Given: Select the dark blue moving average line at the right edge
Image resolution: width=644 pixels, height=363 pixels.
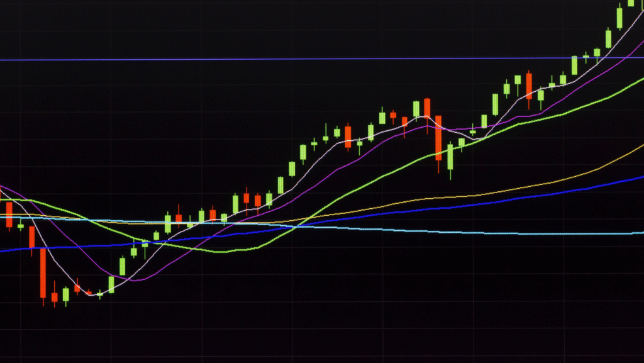Looking at the screenshot, I should point(629,179).
